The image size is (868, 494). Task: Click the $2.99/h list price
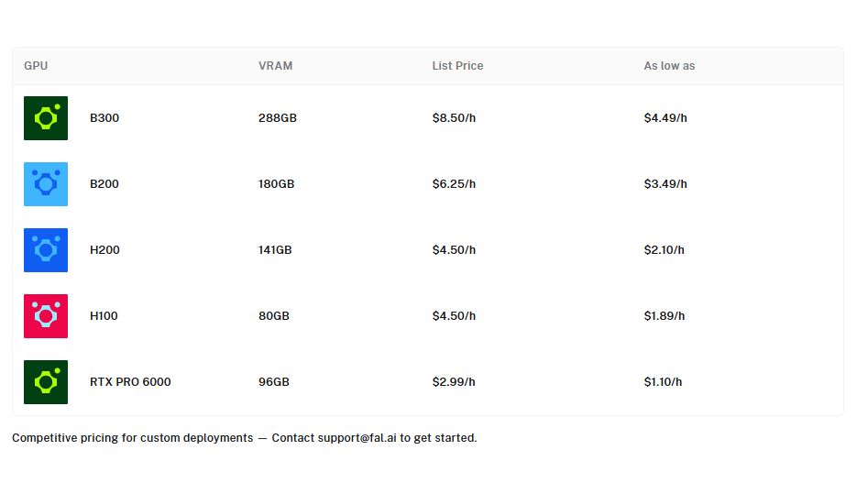[x=454, y=382]
